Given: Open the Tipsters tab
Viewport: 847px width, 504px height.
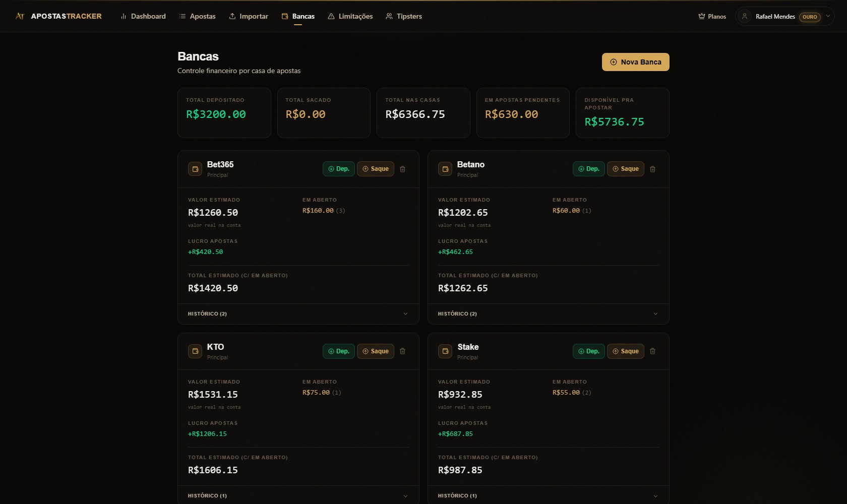Looking at the screenshot, I should (404, 16).
